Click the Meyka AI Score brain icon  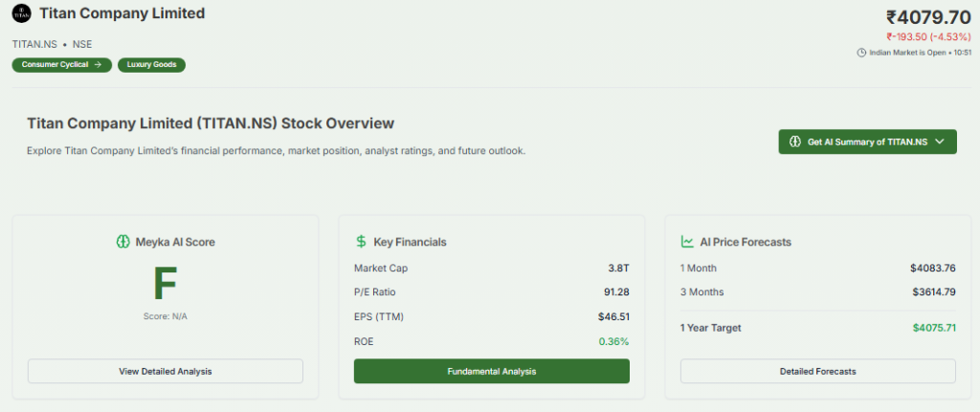(122, 242)
